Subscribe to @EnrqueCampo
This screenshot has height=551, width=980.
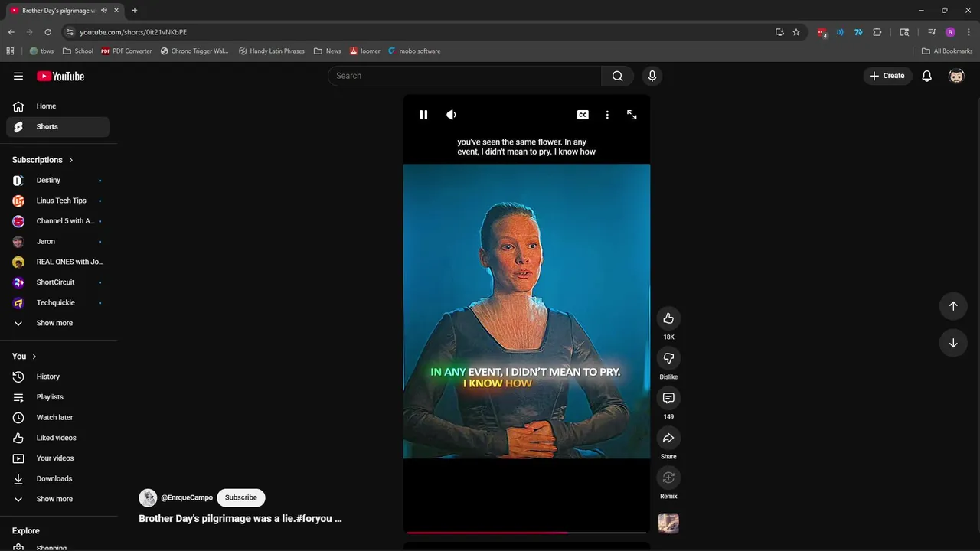(x=240, y=497)
